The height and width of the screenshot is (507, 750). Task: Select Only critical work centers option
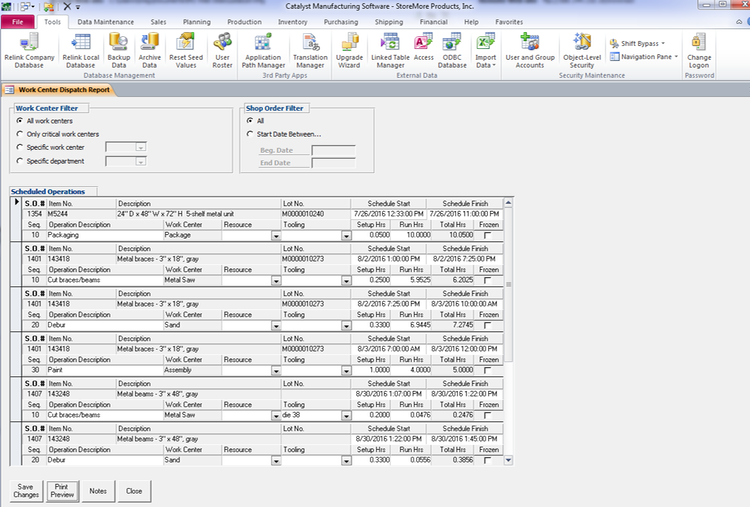point(20,134)
